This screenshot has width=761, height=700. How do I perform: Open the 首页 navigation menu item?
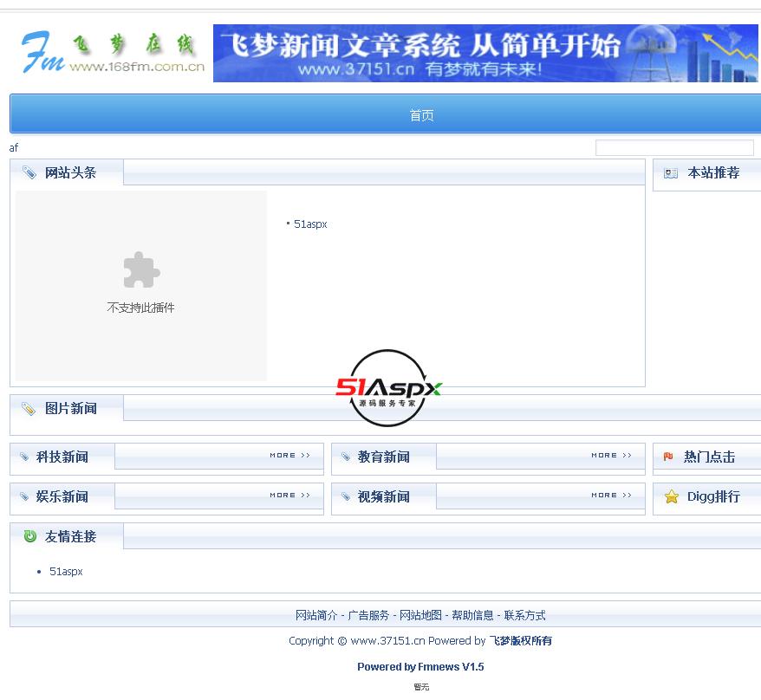(421, 115)
